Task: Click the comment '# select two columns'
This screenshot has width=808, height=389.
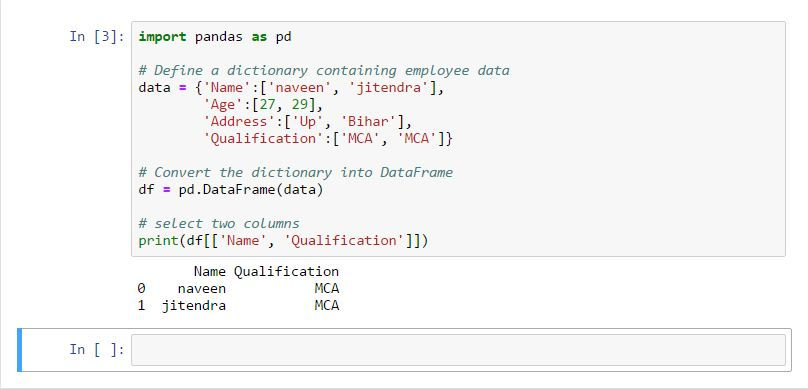Action: 219,224
